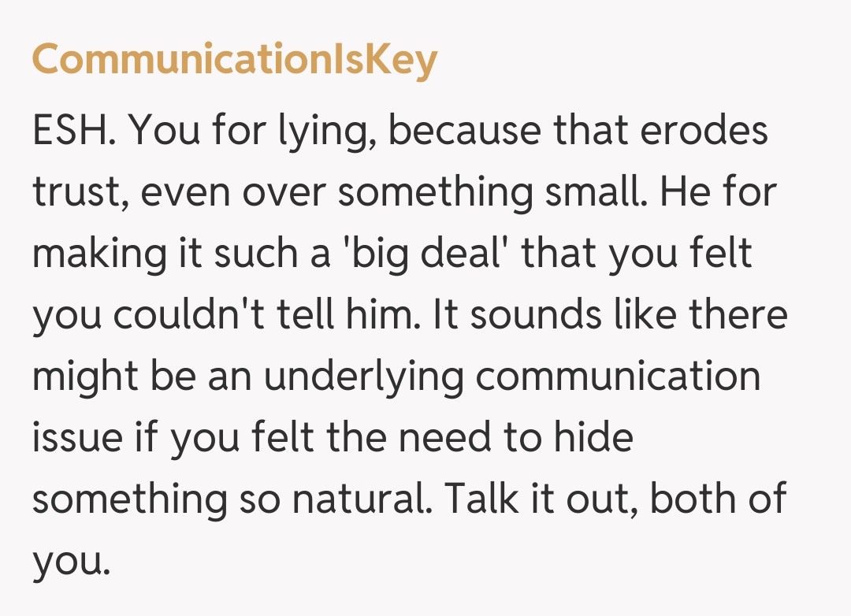
Task: Click the words 'He for' in the comment
Action: tap(717, 192)
